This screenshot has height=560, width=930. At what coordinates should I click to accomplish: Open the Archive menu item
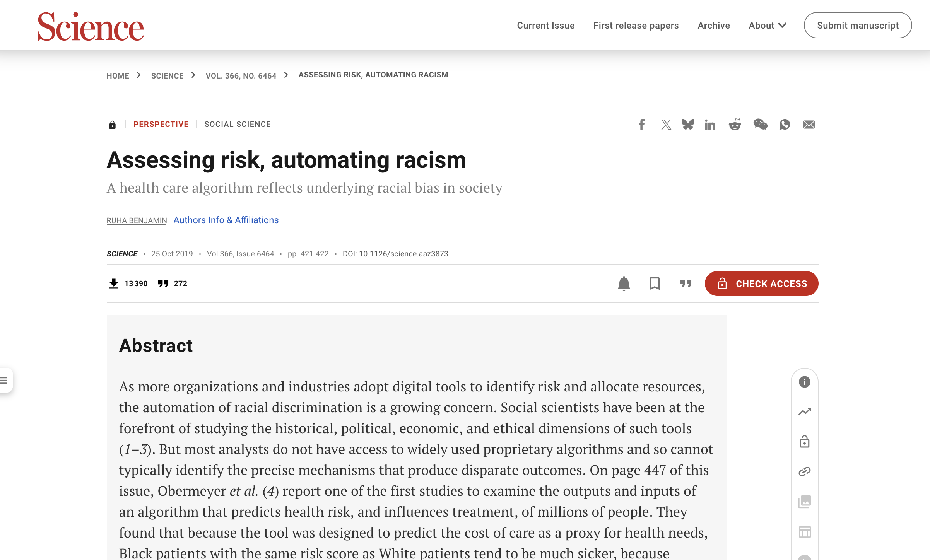click(x=714, y=26)
